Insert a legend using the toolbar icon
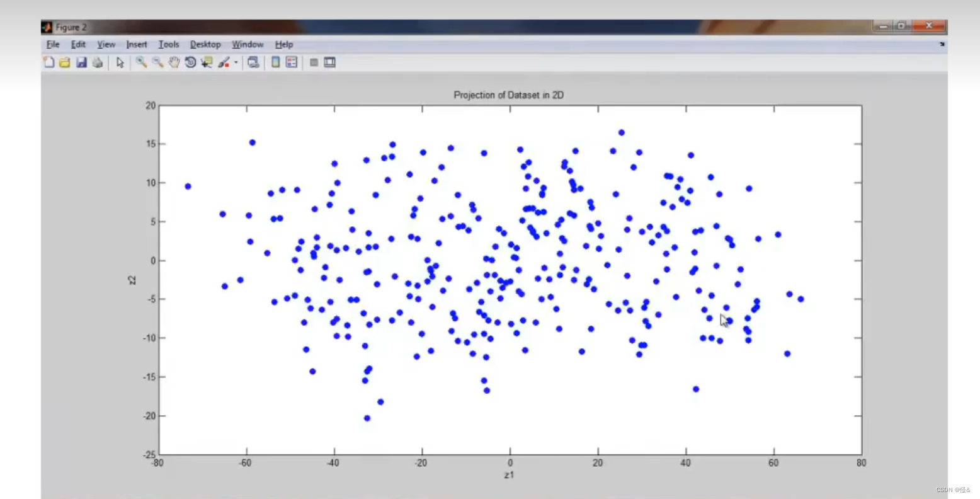This screenshot has height=499, width=980. coord(292,62)
